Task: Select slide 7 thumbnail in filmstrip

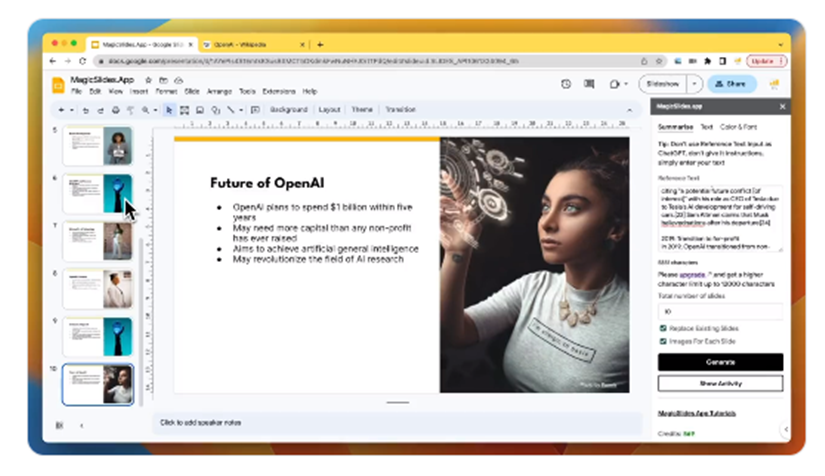Action: pyautogui.click(x=98, y=241)
